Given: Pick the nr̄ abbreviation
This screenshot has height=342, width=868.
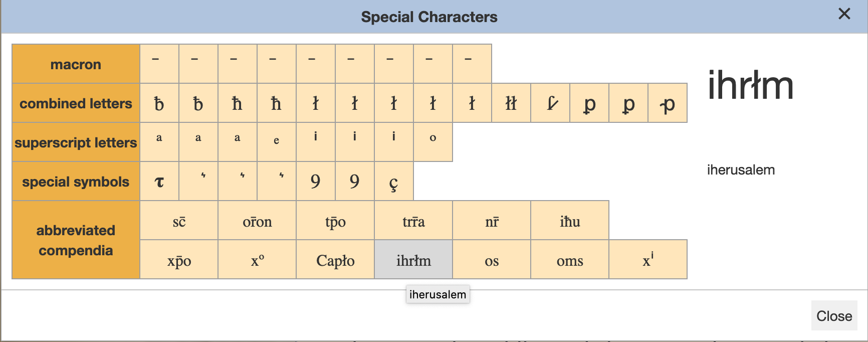Looking at the screenshot, I should tap(492, 221).
